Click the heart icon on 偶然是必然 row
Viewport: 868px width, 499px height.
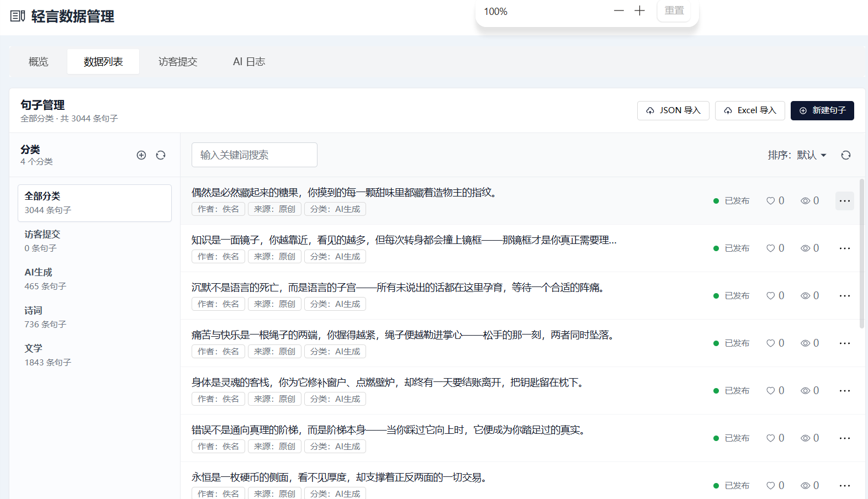771,201
